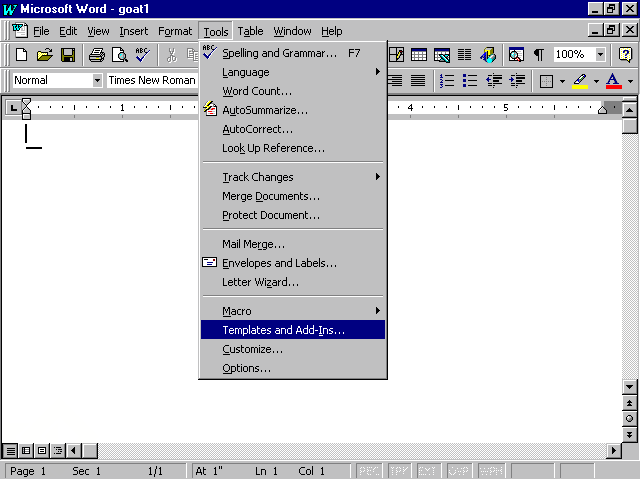This screenshot has width=640, height=480.
Task: Toggle numbered list formatting
Action: (447, 80)
